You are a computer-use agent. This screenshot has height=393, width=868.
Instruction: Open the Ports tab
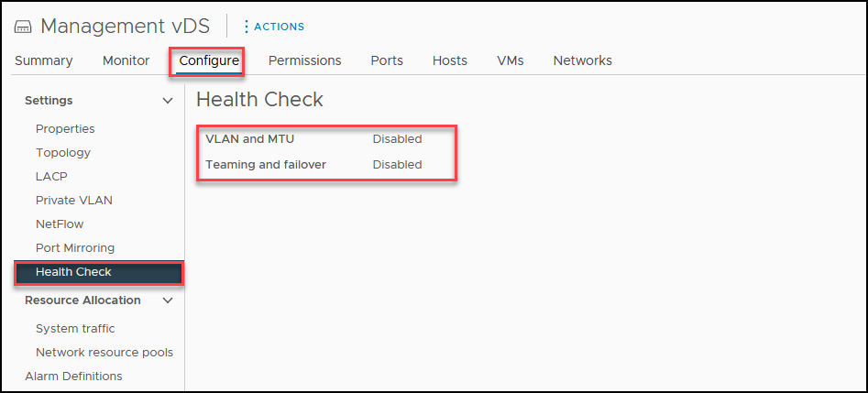click(x=387, y=60)
